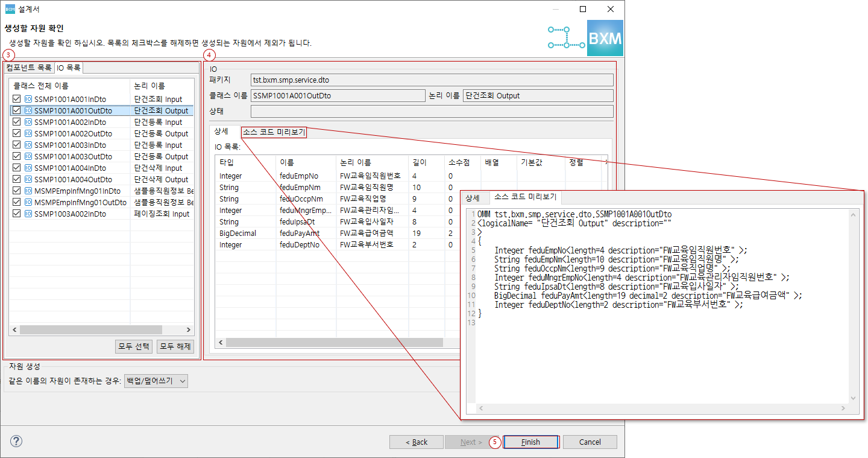Switch to the 컴포넌트 목록 tab

[29, 67]
